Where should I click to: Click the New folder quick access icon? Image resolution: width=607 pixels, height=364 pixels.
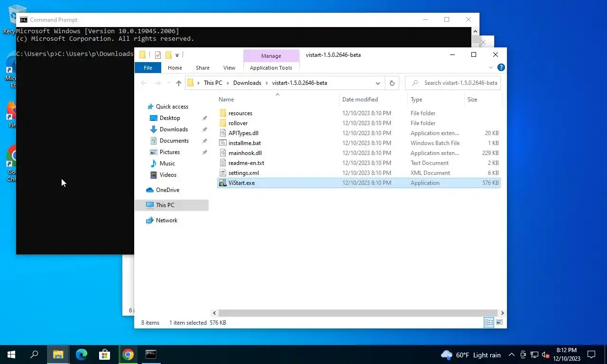[x=168, y=55]
